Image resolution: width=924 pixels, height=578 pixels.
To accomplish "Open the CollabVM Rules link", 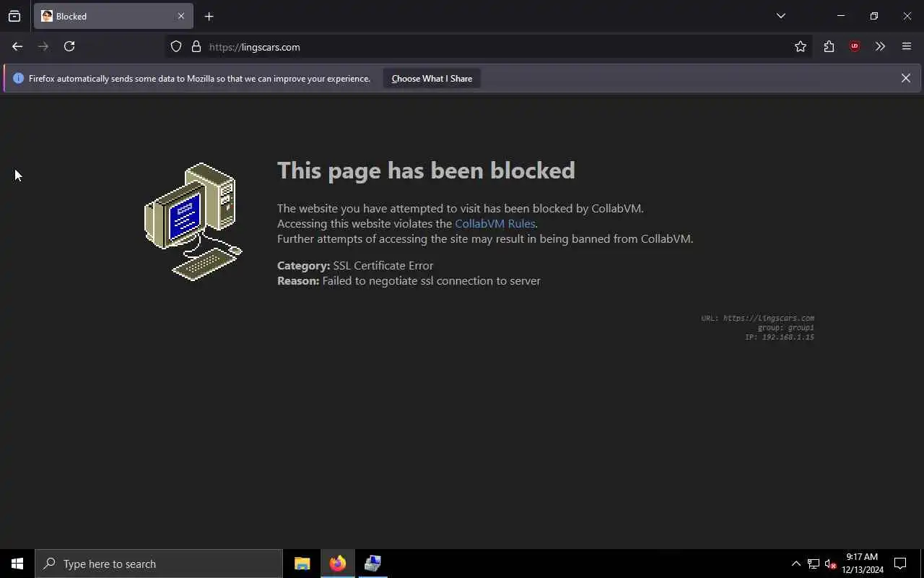I will tap(494, 224).
